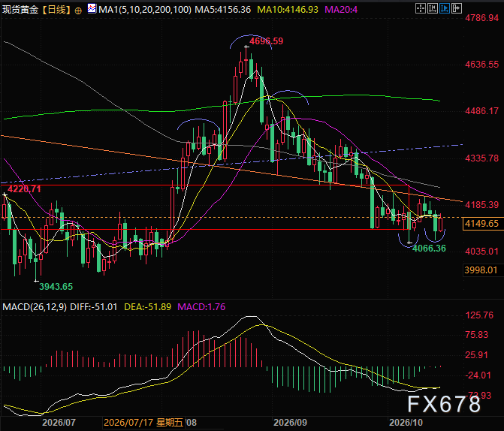Click the -24.01 MACD axis label

coord(478,375)
